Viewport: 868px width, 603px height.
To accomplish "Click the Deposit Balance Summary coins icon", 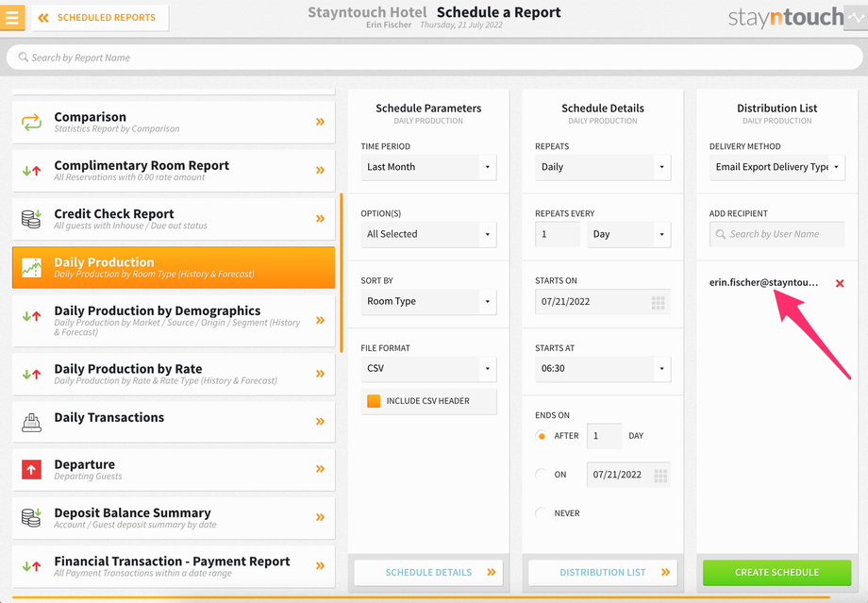I will pos(31,518).
